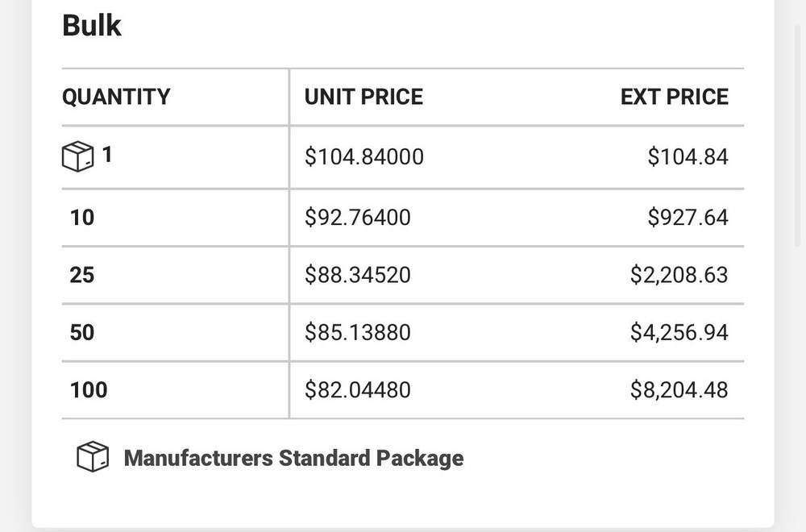Click unit price $104.84000
Image resolution: width=806 pixels, height=532 pixels.
[x=364, y=156]
